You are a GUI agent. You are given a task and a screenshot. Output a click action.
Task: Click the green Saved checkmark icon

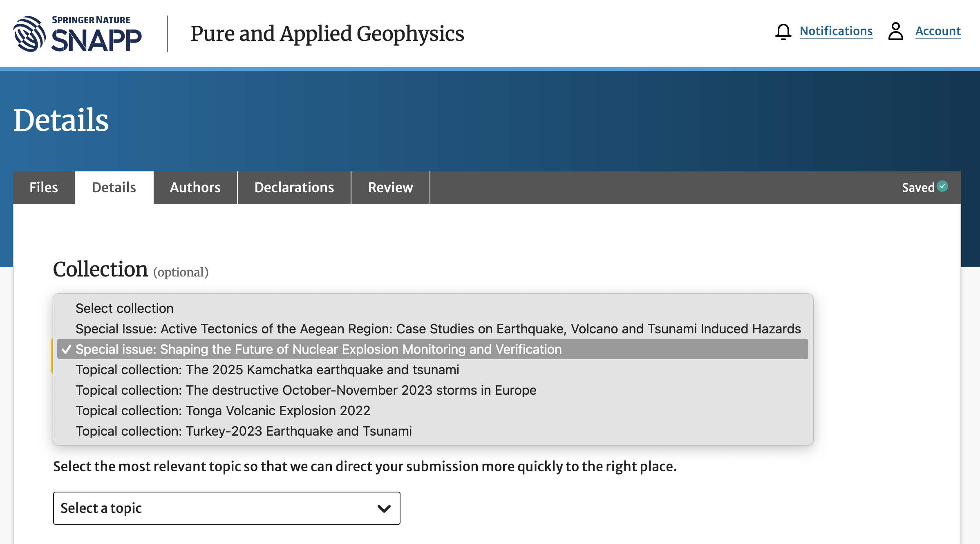click(x=942, y=187)
